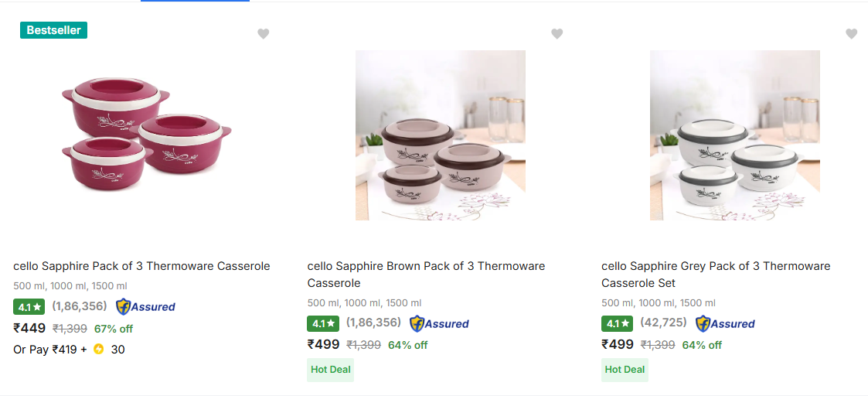Click the ₹449 price of first casserole
This screenshot has height=396, width=868.
[29, 328]
